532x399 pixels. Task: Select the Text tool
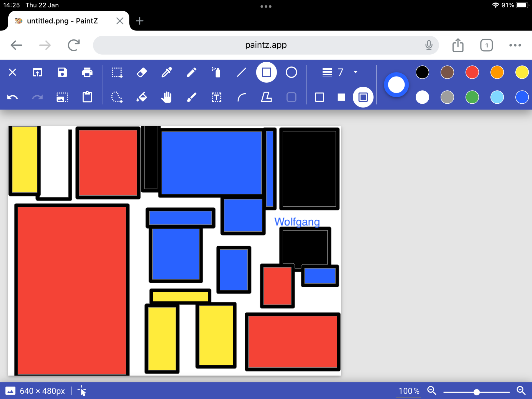[216, 97]
